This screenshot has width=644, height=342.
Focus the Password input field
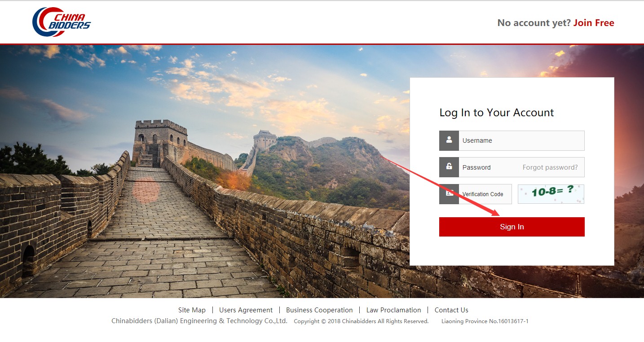[490, 167]
